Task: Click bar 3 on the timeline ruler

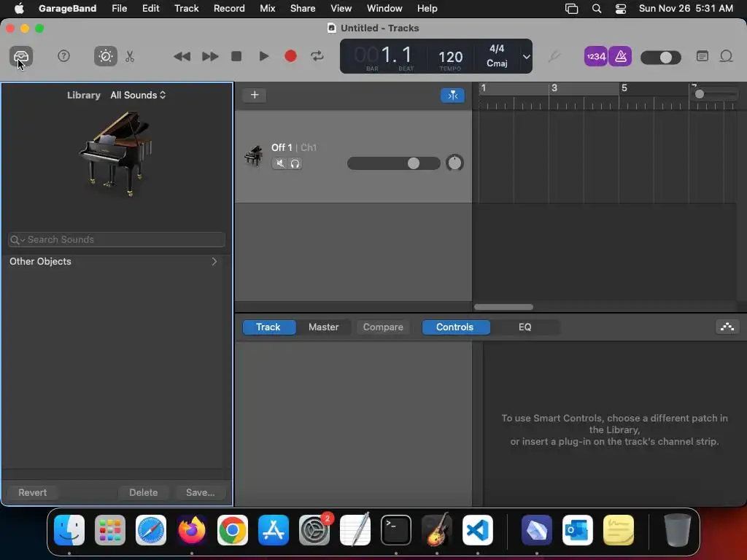Action: click(x=554, y=88)
